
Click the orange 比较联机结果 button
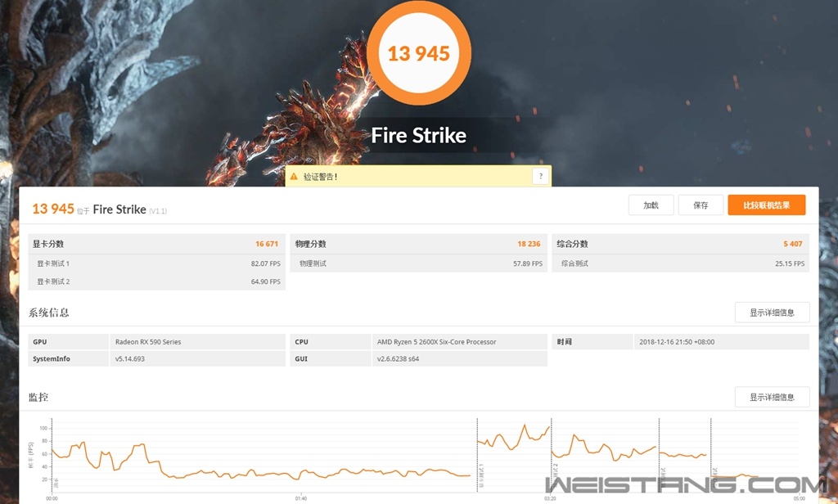(766, 205)
